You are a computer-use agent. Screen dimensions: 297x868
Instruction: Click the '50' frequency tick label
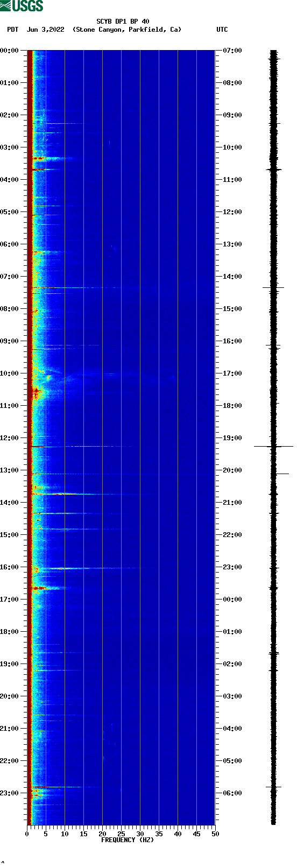pyautogui.click(x=215, y=834)
